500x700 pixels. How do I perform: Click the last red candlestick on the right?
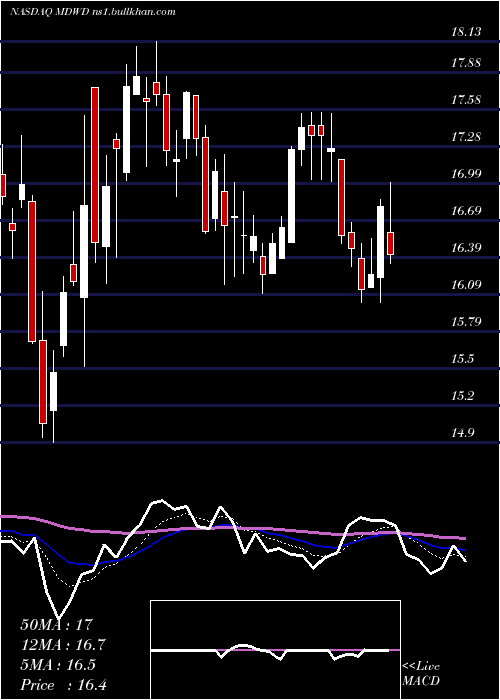pos(391,243)
